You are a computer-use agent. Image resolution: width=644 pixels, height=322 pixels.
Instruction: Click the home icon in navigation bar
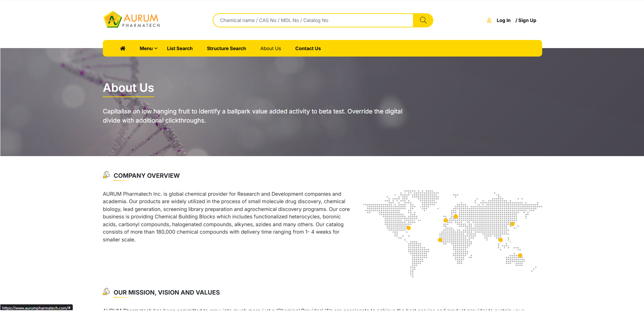coord(123,48)
